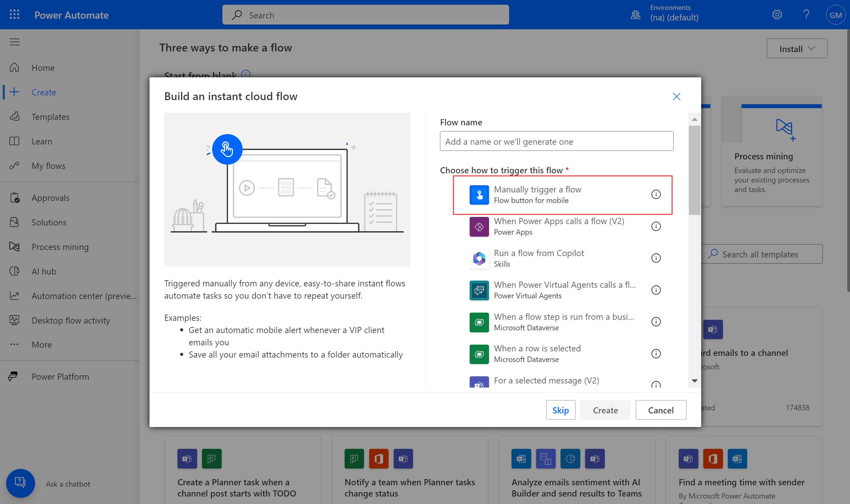This screenshot has height=504, width=850.
Task: Select When a row is selected trigger
Action: coord(537,353)
